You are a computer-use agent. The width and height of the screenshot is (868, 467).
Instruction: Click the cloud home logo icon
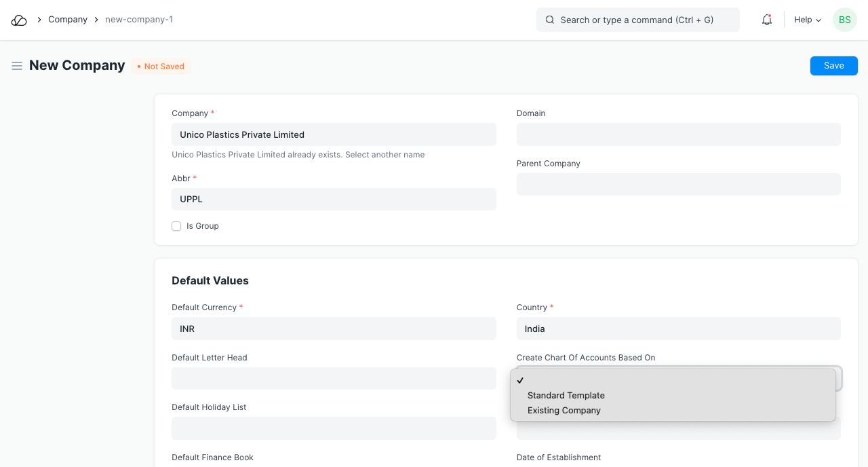click(x=19, y=20)
